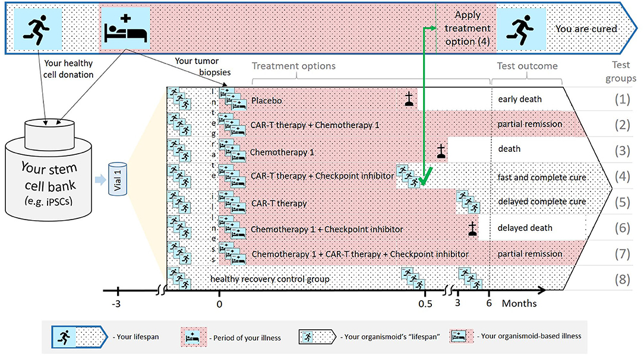Click the organismoid "lifespan" legend runner icon

tap(308, 337)
